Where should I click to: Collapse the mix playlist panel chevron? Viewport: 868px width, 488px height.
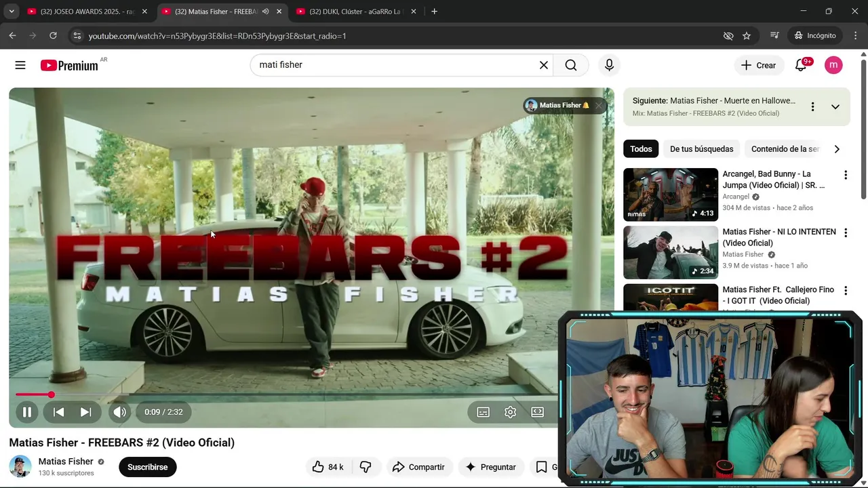click(835, 106)
